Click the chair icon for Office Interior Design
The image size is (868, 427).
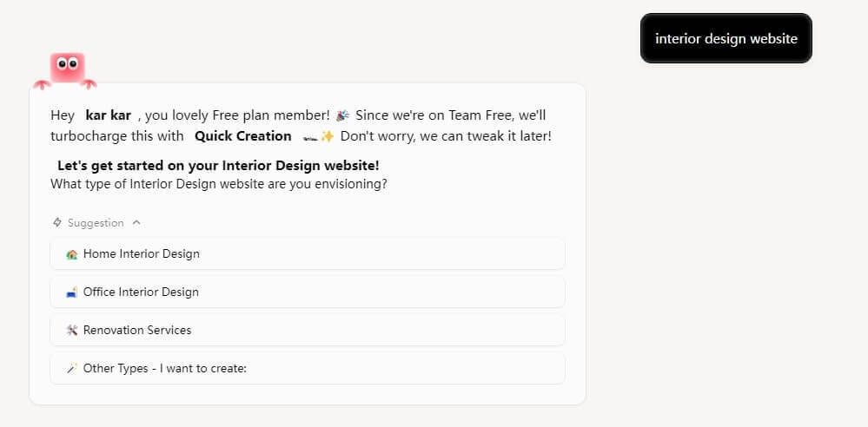pos(72,292)
